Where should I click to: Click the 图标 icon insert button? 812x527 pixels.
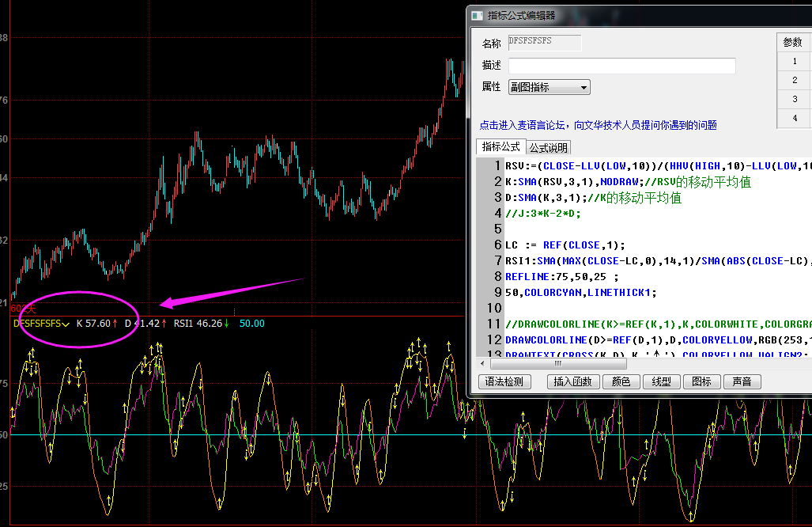coord(701,381)
